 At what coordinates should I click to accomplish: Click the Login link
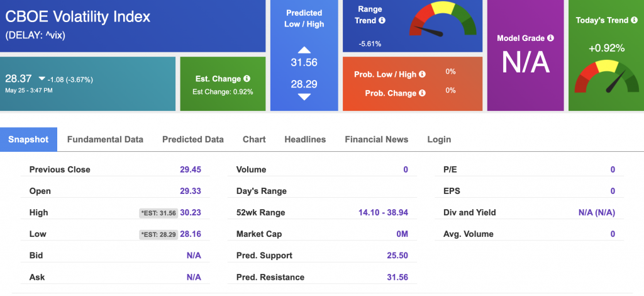tap(439, 139)
